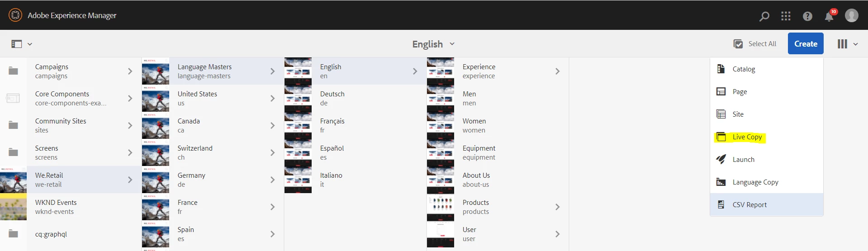868x251 pixels.
Task: Expand the Germany chevron
Action: (x=272, y=180)
